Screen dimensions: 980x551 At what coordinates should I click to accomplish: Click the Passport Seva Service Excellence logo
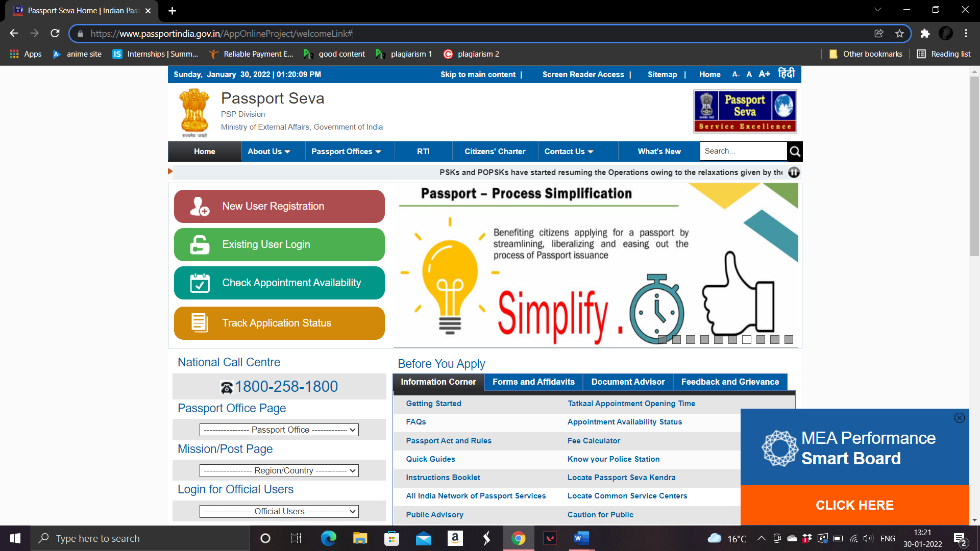tap(745, 111)
